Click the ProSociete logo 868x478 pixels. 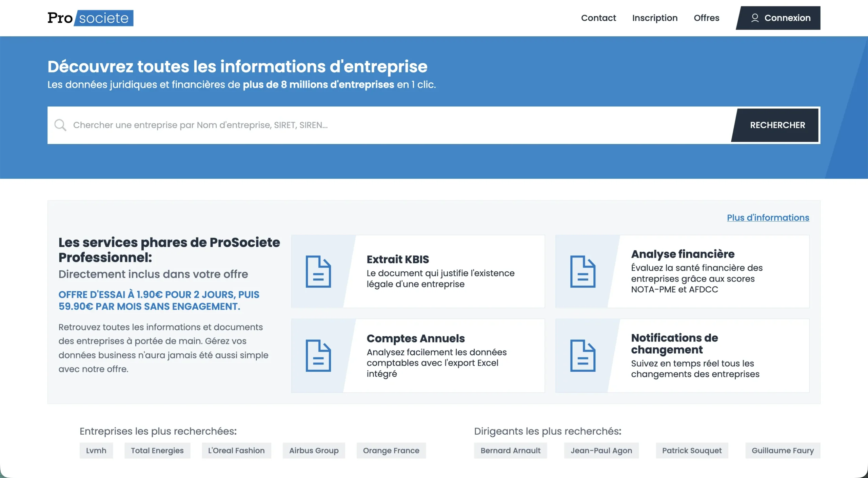91,18
